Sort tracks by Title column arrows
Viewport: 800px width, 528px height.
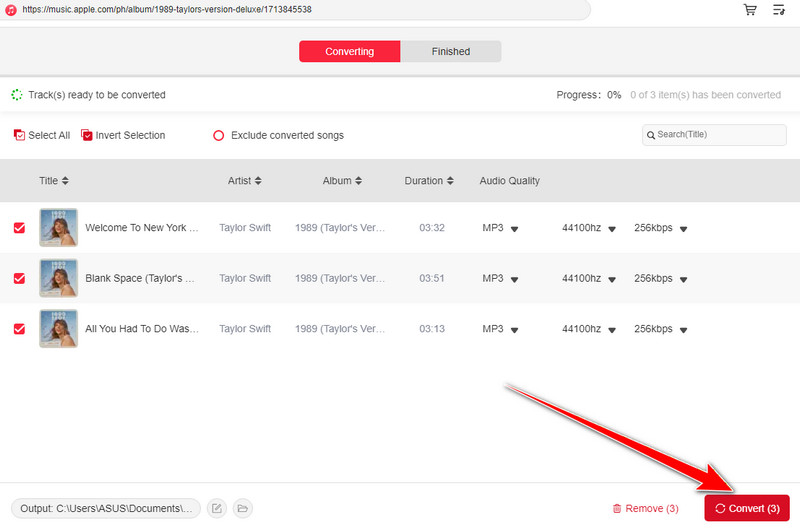click(x=65, y=181)
